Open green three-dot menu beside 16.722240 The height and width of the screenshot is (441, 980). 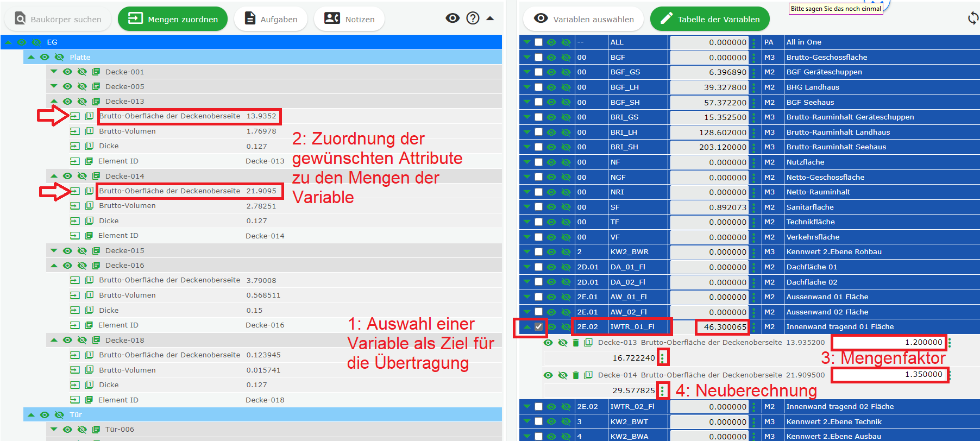[662, 358]
